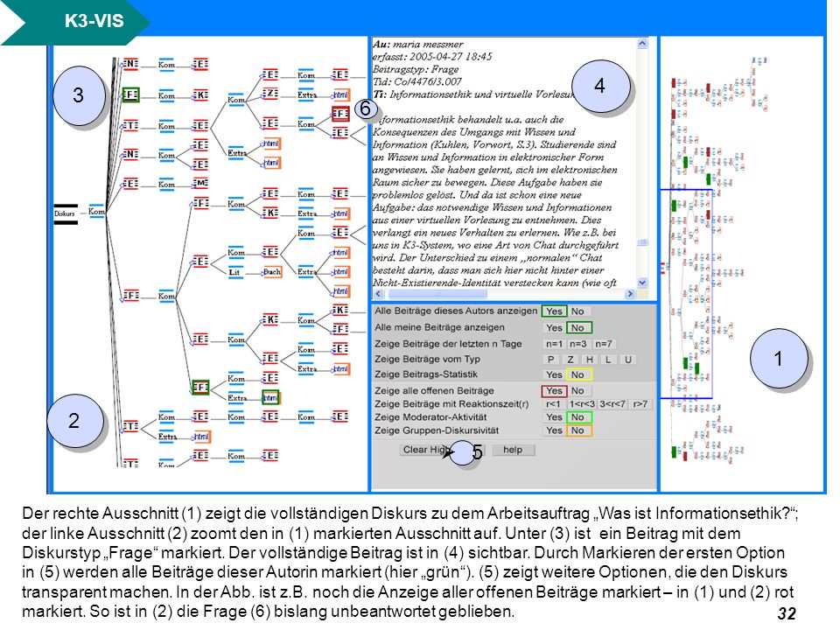The image size is (840, 630).
Task: Click the Kom node attached to Diskurs
Action: [x=96, y=212]
